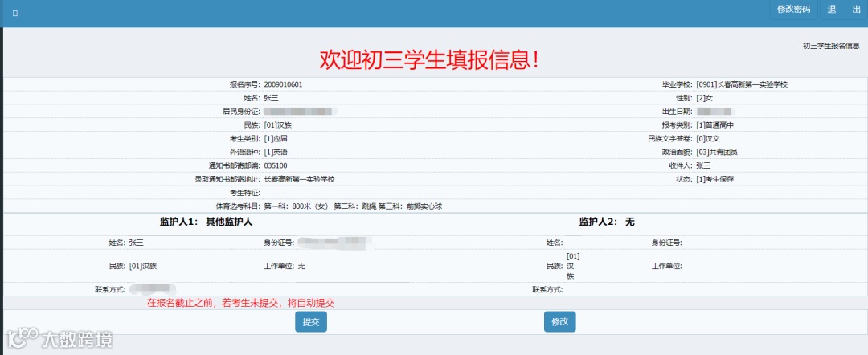Image resolution: width=868 pixels, height=355 pixels.
Task: Click guardian 2 身份证号 label
Action: pyautogui.click(x=666, y=243)
